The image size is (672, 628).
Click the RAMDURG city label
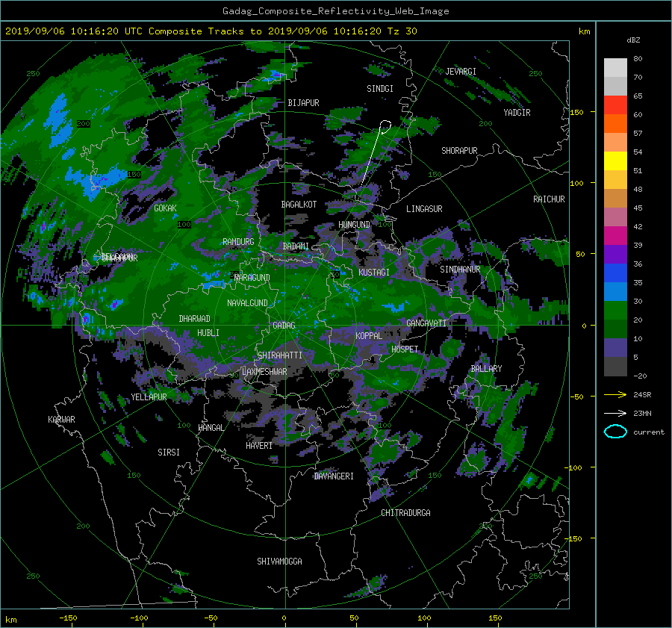pos(238,242)
